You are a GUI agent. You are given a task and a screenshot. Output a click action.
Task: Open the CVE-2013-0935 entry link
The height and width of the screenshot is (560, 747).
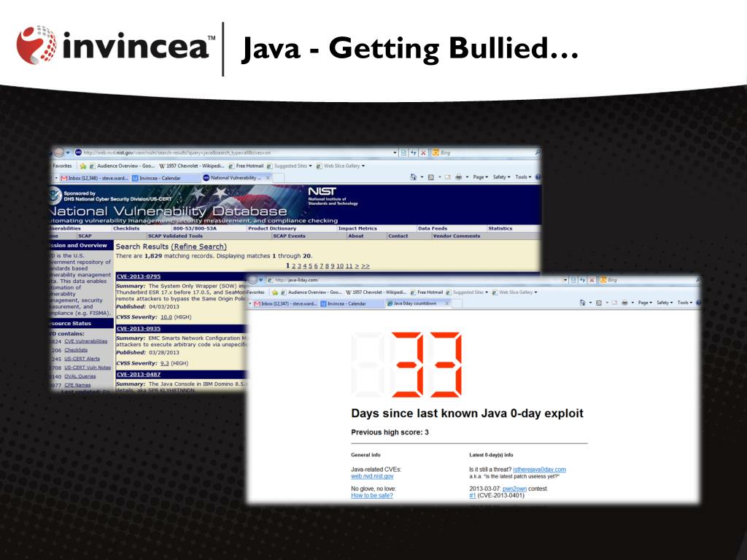[x=139, y=329]
